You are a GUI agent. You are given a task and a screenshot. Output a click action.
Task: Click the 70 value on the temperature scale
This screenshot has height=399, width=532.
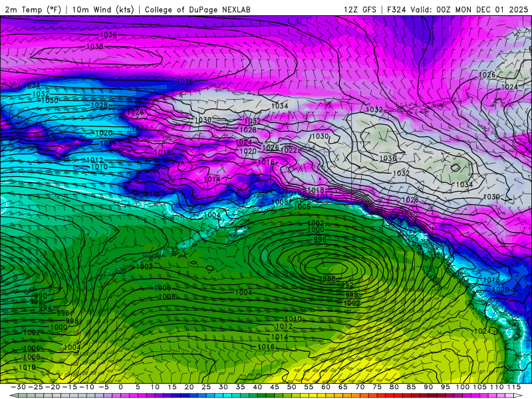tap(360, 387)
